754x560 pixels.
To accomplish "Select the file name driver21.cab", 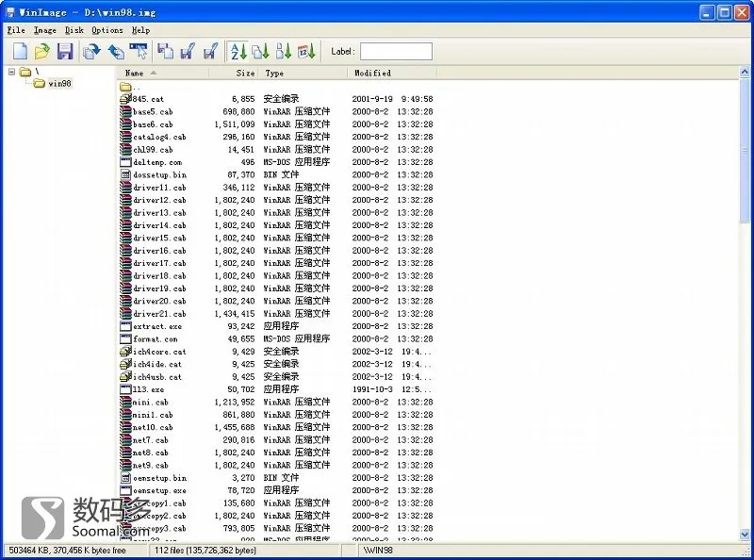I will (x=159, y=314).
